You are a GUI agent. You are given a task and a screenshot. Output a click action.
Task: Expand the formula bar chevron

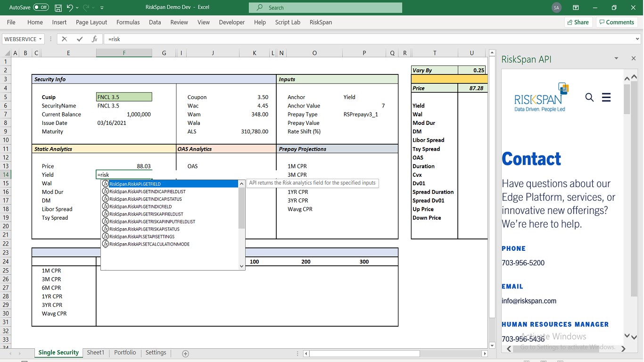[x=637, y=39]
